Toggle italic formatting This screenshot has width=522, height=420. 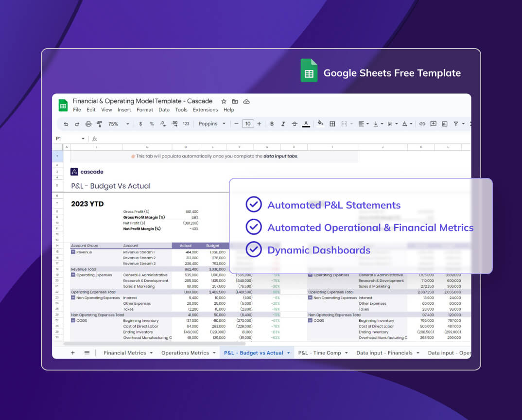283,123
